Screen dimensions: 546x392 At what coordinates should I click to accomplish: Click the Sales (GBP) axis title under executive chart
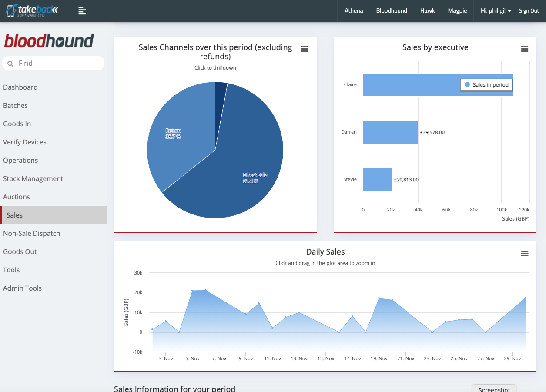click(x=516, y=219)
